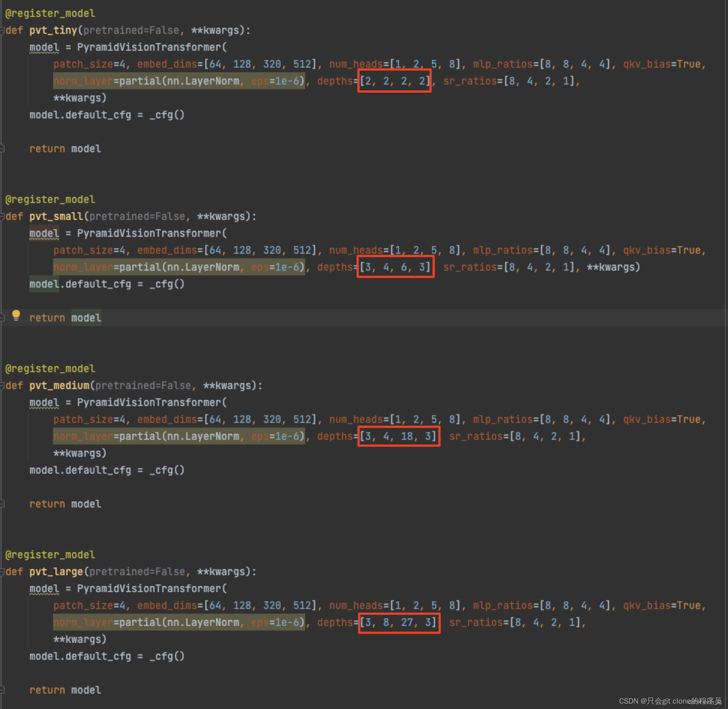
Task: Click PyramidVisionTransformer( call inside pvt_tiny
Action: (x=152, y=47)
